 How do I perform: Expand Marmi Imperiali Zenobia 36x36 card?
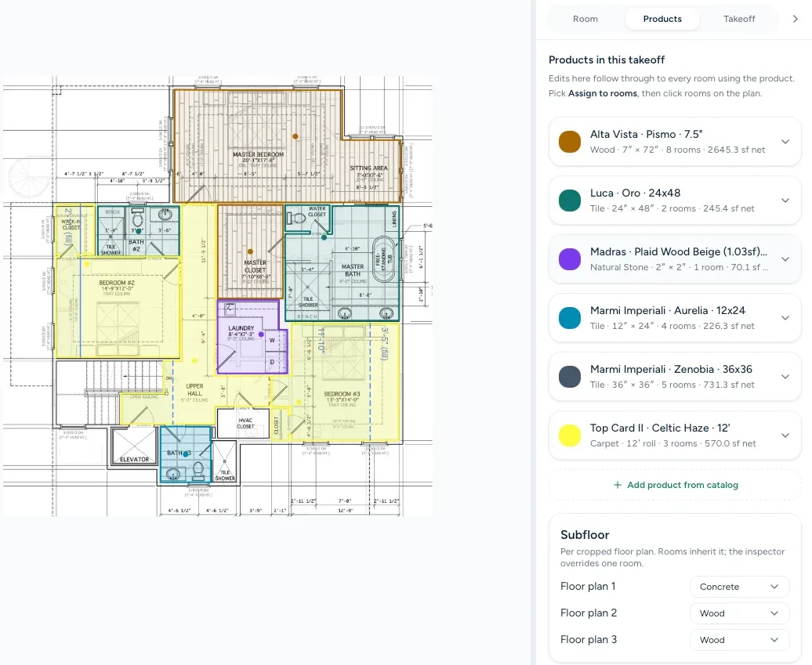point(785,377)
